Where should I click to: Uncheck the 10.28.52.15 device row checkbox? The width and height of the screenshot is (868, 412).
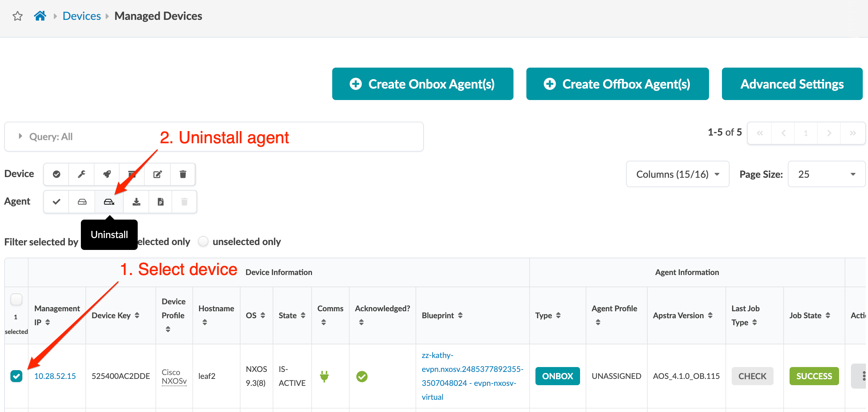[16, 376]
